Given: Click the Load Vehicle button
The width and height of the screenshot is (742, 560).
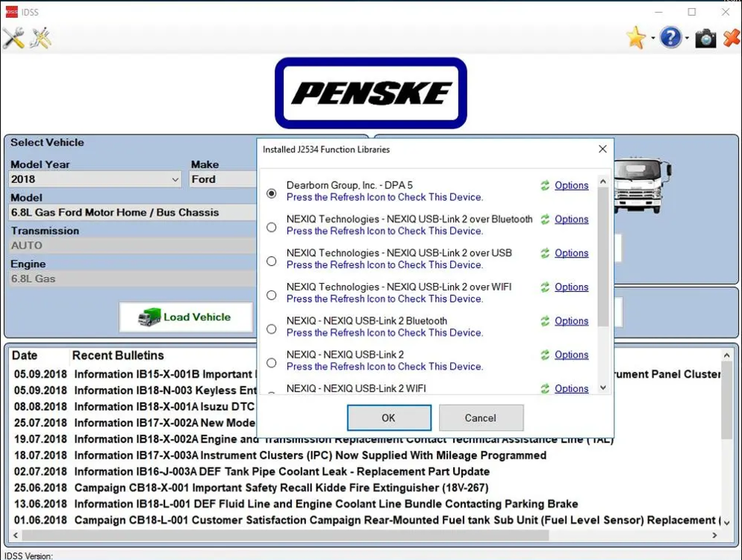Looking at the screenshot, I should click(186, 317).
